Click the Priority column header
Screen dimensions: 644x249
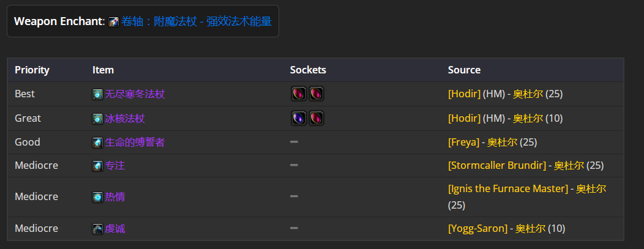point(32,70)
